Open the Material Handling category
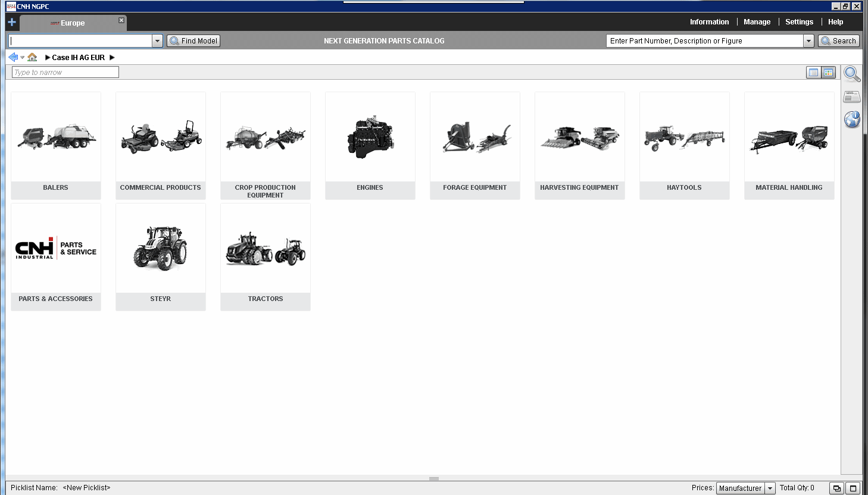Screen dimensions: 868x495 [x=789, y=146]
